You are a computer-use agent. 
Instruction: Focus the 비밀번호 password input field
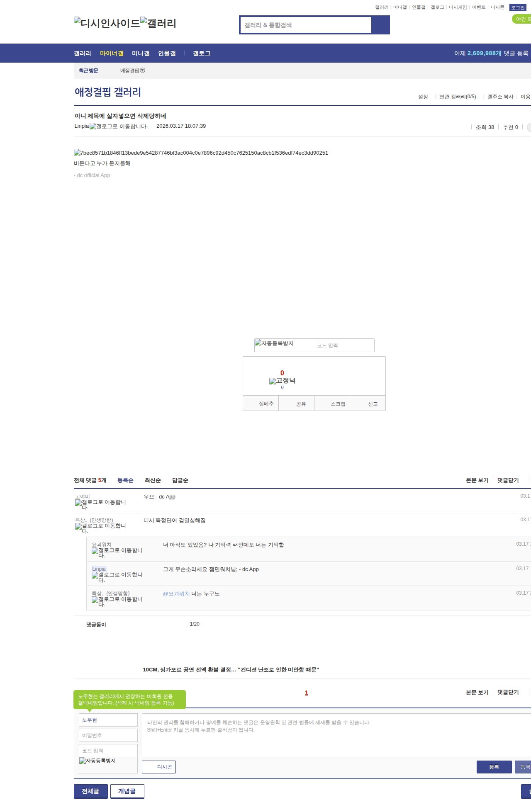pyautogui.click(x=108, y=735)
